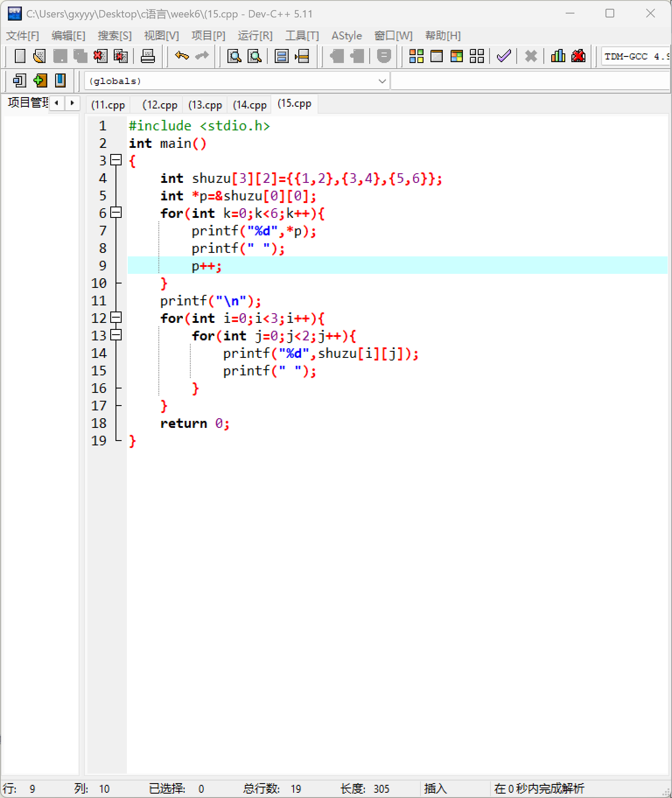Open the Find dialog
672x798 pixels.
click(x=234, y=56)
